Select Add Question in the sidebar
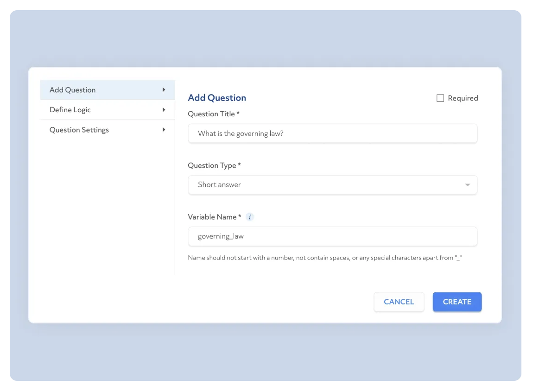The height and width of the screenshot is (392, 533). click(x=73, y=90)
